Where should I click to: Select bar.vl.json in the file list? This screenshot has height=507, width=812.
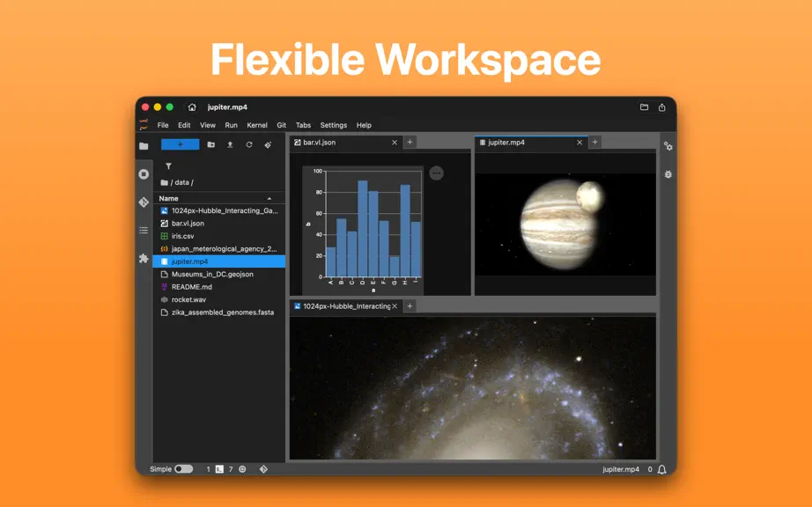point(218,224)
